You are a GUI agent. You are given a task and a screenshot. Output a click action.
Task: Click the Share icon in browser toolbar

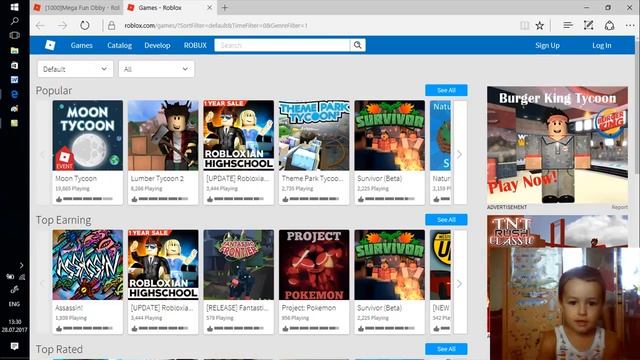click(609, 25)
